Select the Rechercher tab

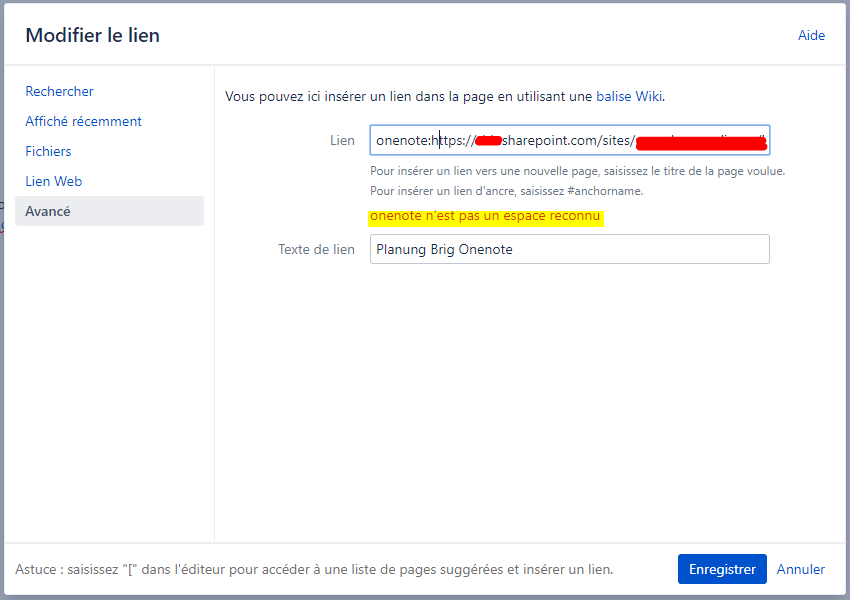point(59,91)
